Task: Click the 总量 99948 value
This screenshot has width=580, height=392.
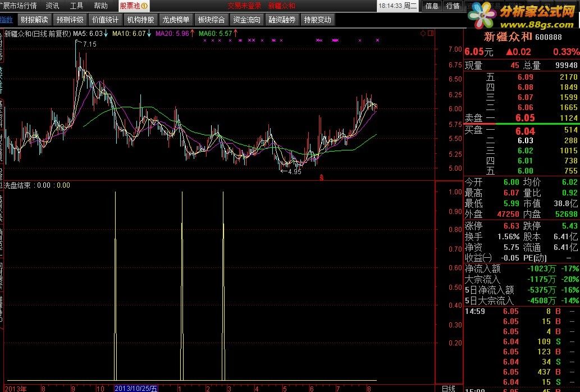Action: point(567,66)
